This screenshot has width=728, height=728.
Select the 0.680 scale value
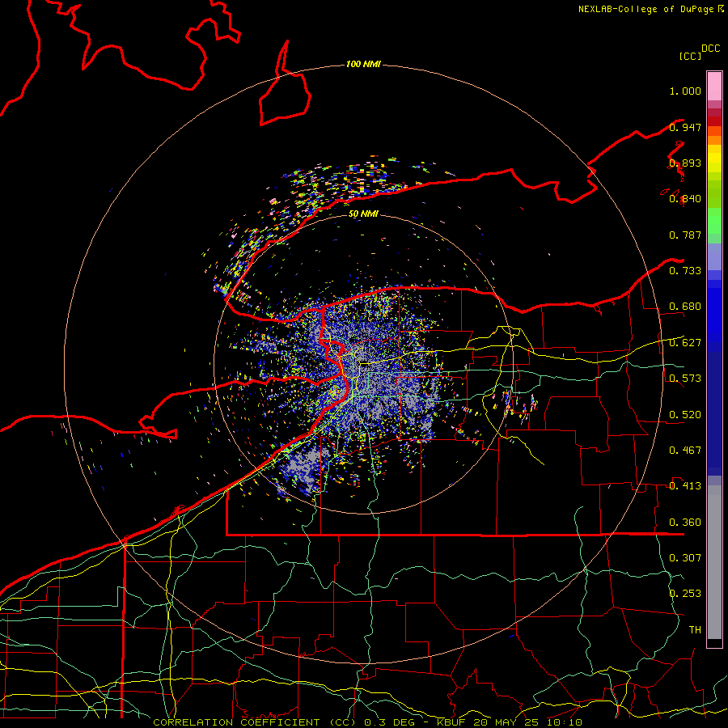[685, 307]
